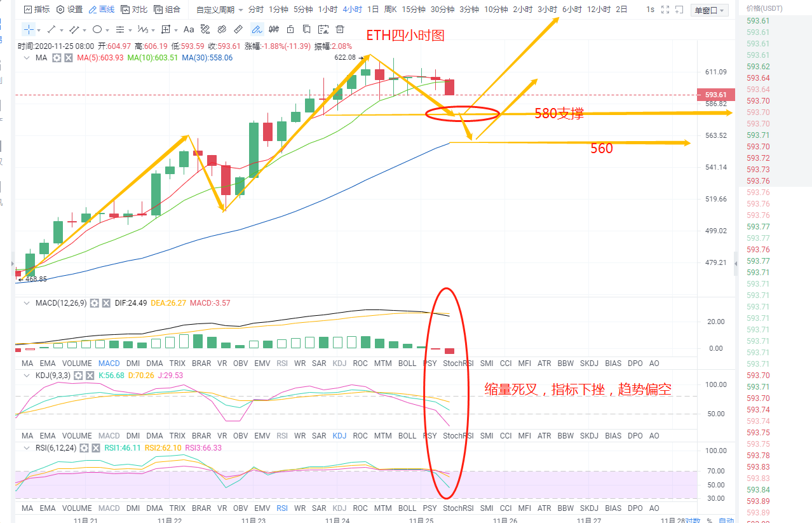Remove the MA indicator with its X icon

coord(69,58)
